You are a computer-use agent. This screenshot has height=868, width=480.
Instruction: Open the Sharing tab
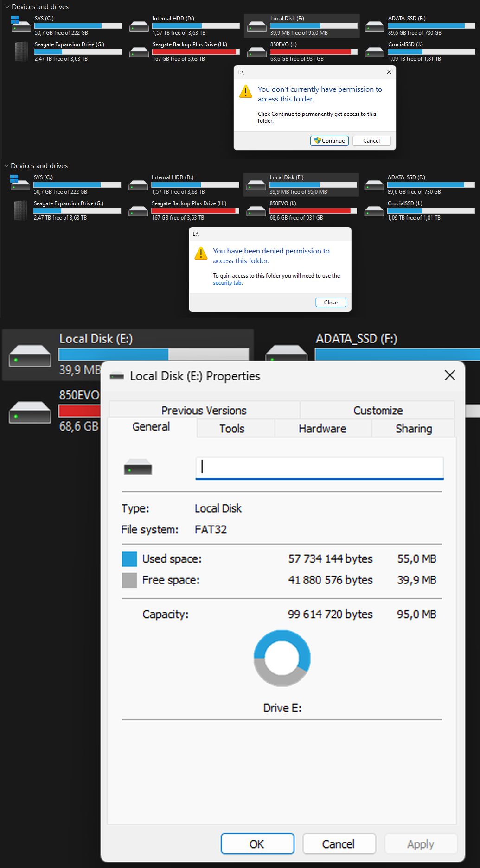click(x=414, y=428)
